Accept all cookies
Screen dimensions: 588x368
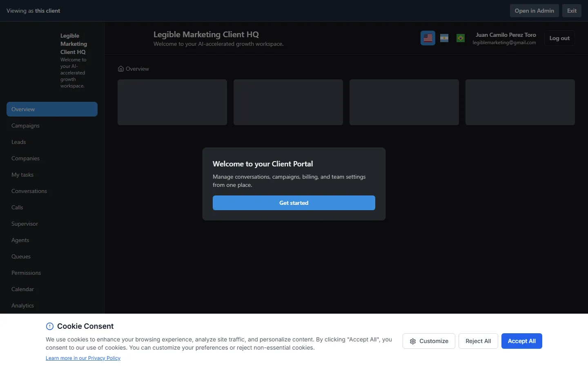click(522, 341)
